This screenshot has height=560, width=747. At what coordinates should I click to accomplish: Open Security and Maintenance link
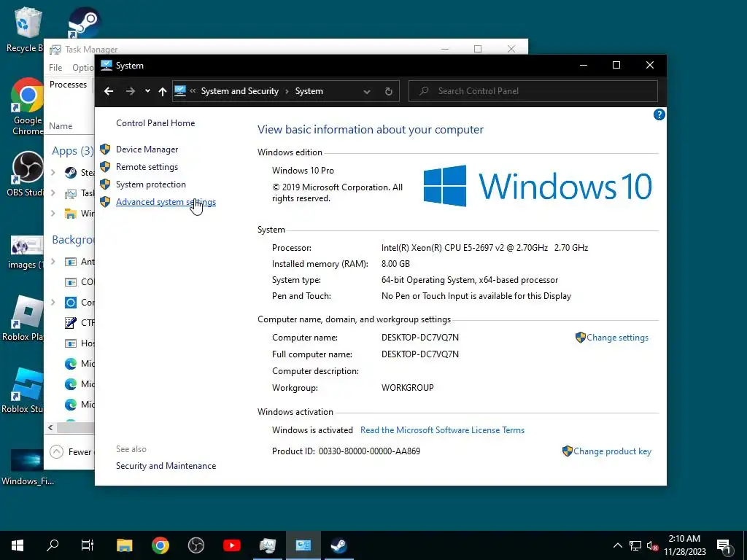[x=166, y=466]
